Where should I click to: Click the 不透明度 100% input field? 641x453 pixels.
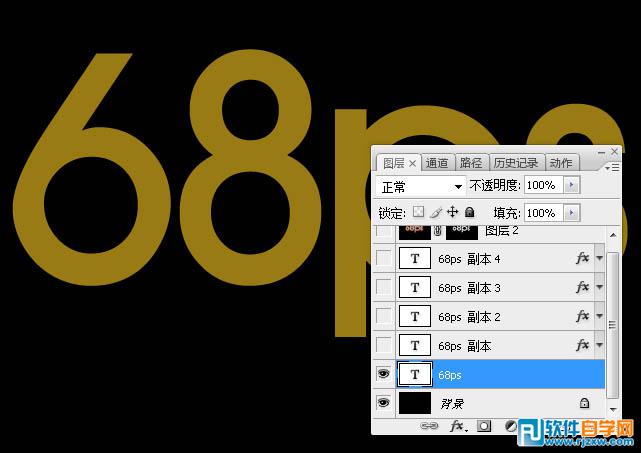point(544,185)
